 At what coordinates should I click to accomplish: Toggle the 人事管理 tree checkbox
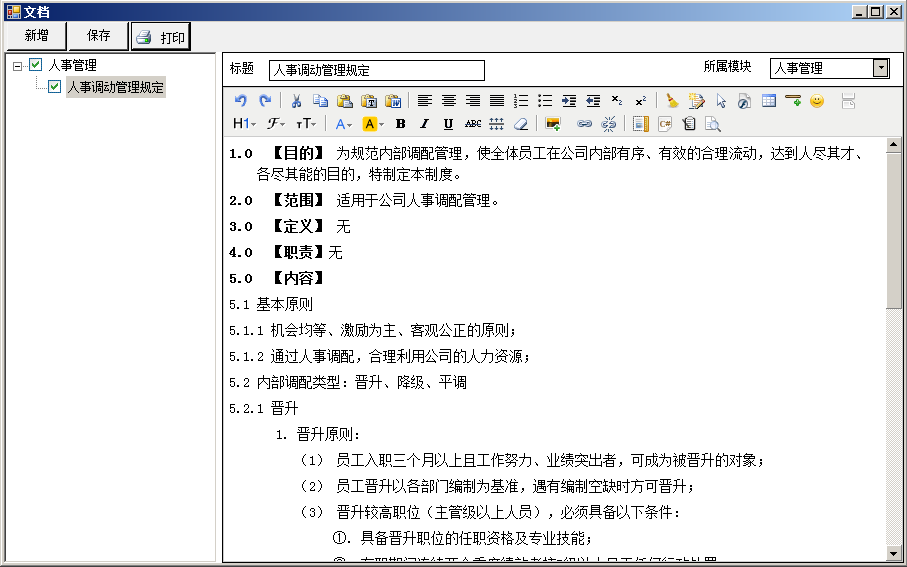pyautogui.click(x=36, y=65)
